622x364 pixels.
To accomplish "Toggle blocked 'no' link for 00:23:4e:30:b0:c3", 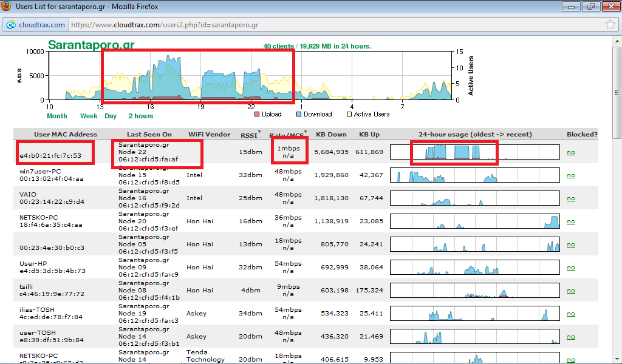I will click(571, 244).
